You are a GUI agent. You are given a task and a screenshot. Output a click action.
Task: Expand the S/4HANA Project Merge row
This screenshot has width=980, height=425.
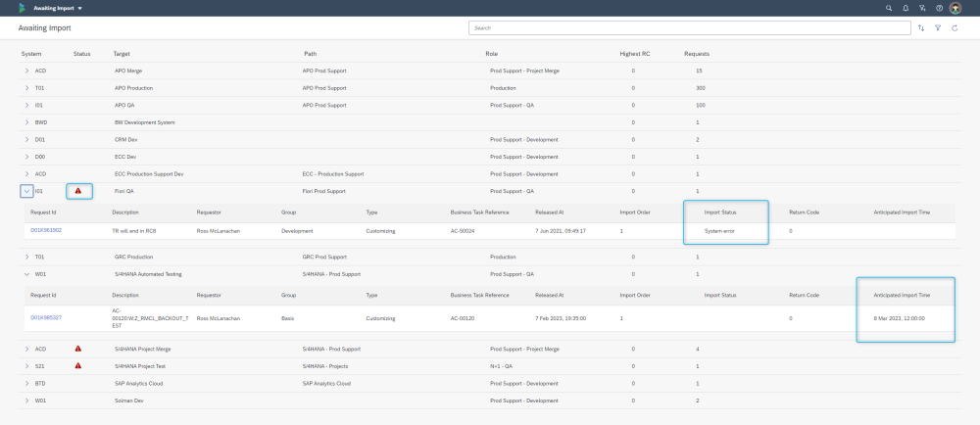click(26, 349)
